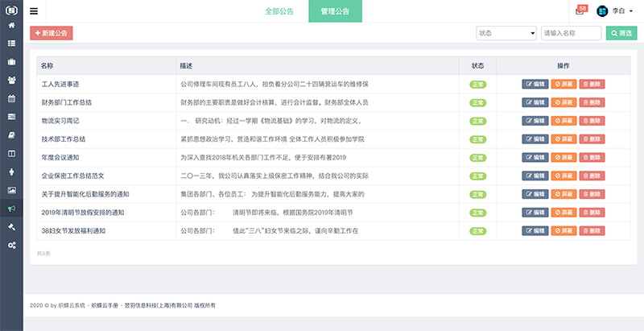Viewport: 644px width, 331px height.
Task: Delete the 技术部工作总结 announcement
Action: pos(592,139)
